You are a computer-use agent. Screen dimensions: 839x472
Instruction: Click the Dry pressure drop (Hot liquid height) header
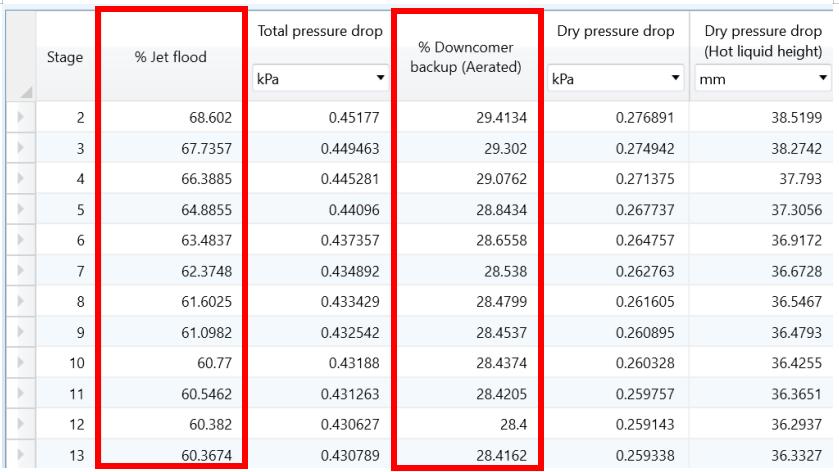click(x=763, y=40)
